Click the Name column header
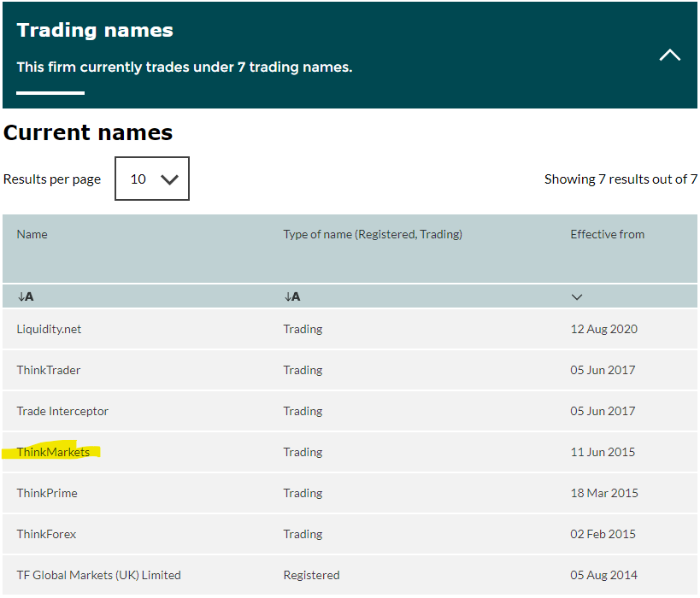The width and height of the screenshot is (700, 598). point(32,234)
